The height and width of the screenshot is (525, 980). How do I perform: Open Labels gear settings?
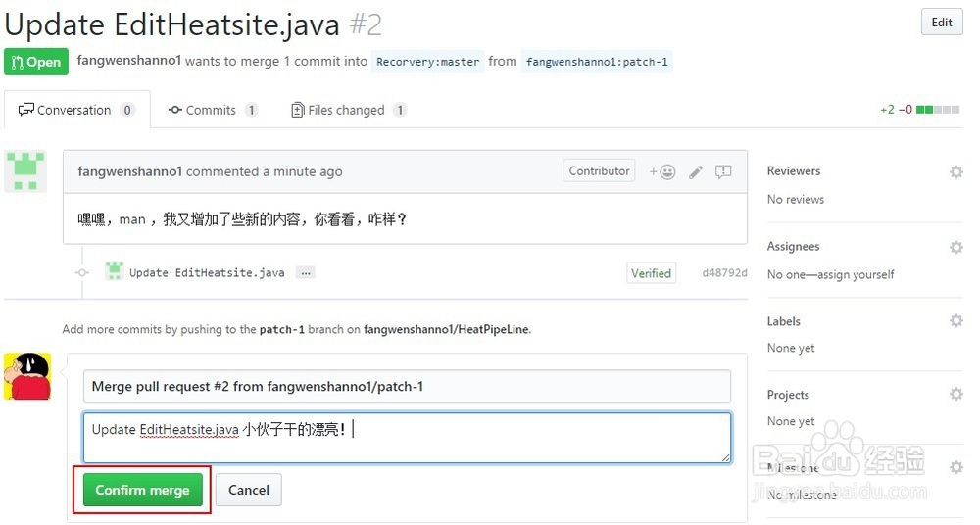[955, 320]
